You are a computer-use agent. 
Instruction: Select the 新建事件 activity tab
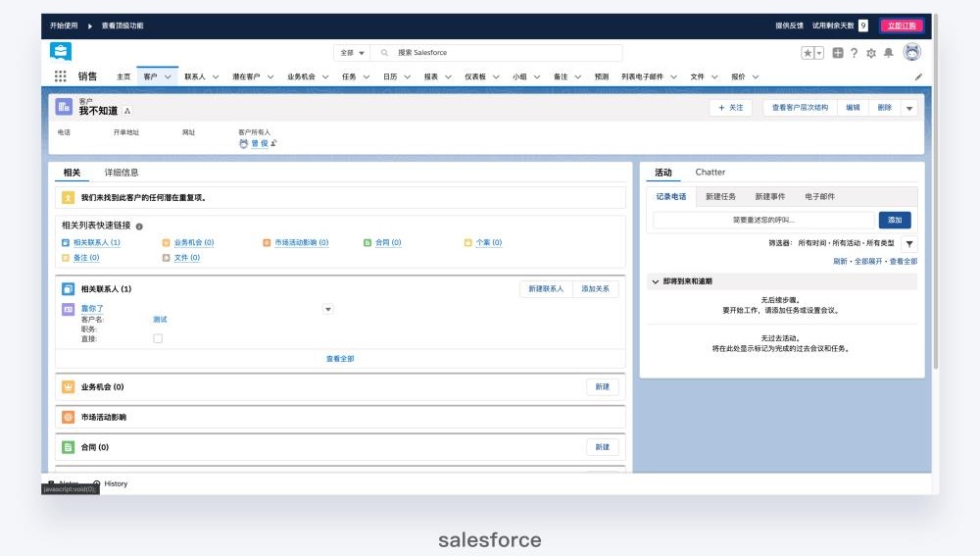[x=770, y=196]
